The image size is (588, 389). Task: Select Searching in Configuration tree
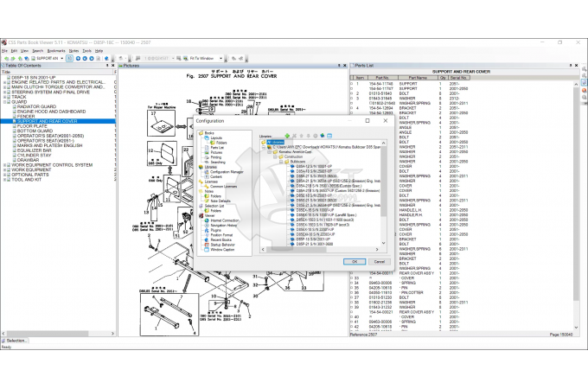218,163
